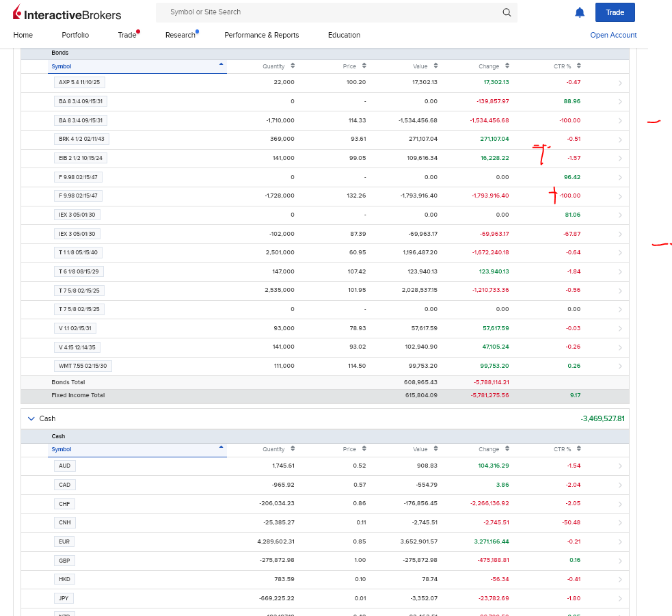Toggle bonds Symbol column sort order
672x616 pixels.
click(221, 64)
